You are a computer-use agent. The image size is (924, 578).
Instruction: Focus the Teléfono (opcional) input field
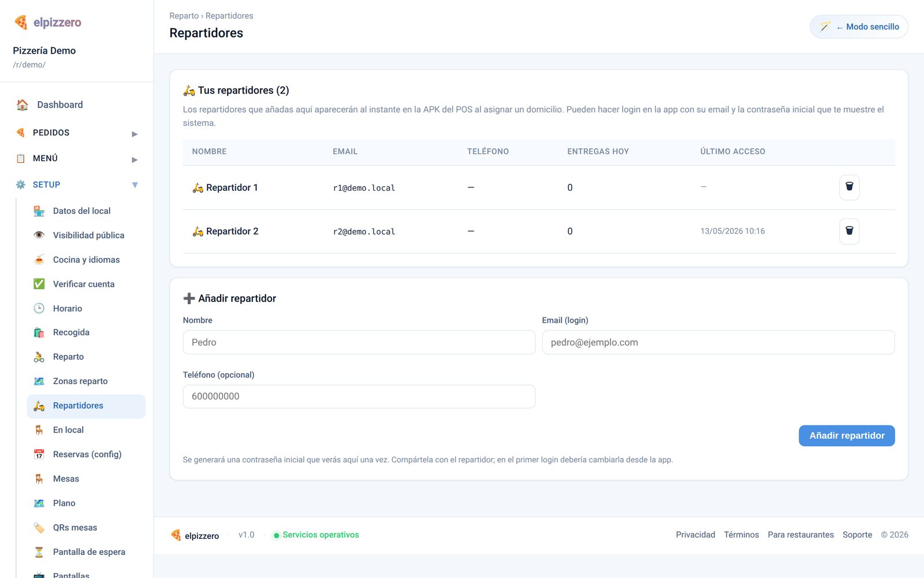pyautogui.click(x=359, y=397)
